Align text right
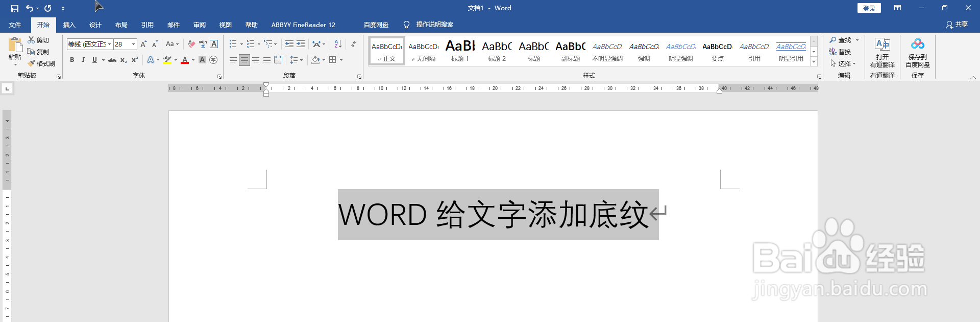The height and width of the screenshot is (322, 980). [x=256, y=60]
